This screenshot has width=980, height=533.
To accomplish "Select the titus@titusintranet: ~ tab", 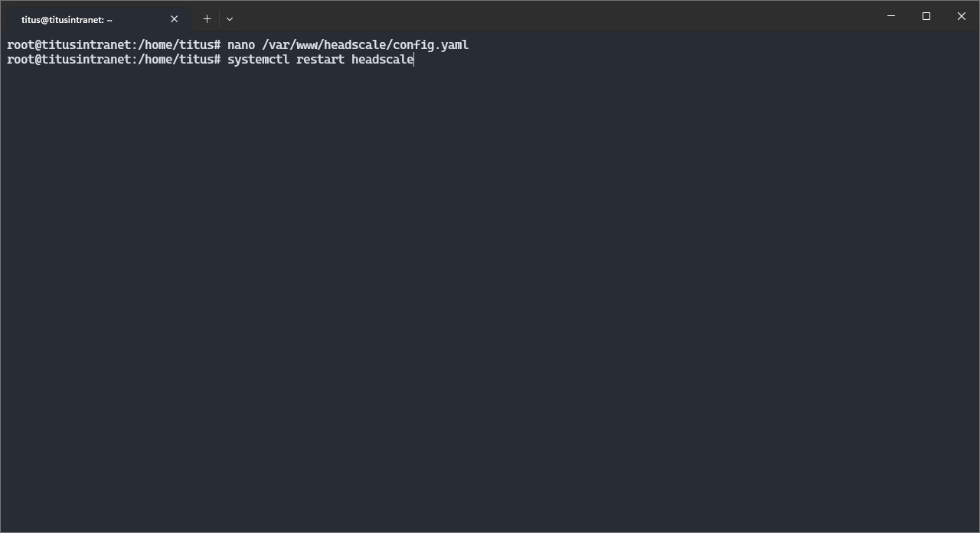I will (x=77, y=19).
